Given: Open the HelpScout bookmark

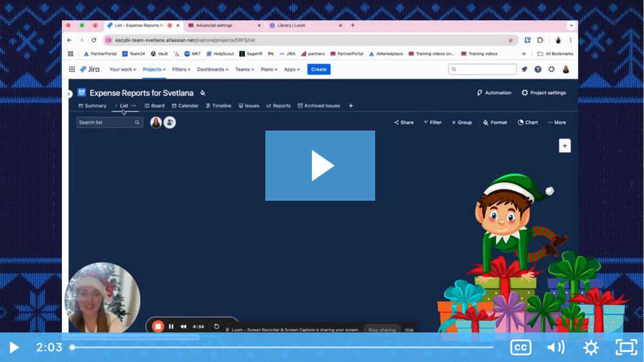Looking at the screenshot, I should 220,53.
